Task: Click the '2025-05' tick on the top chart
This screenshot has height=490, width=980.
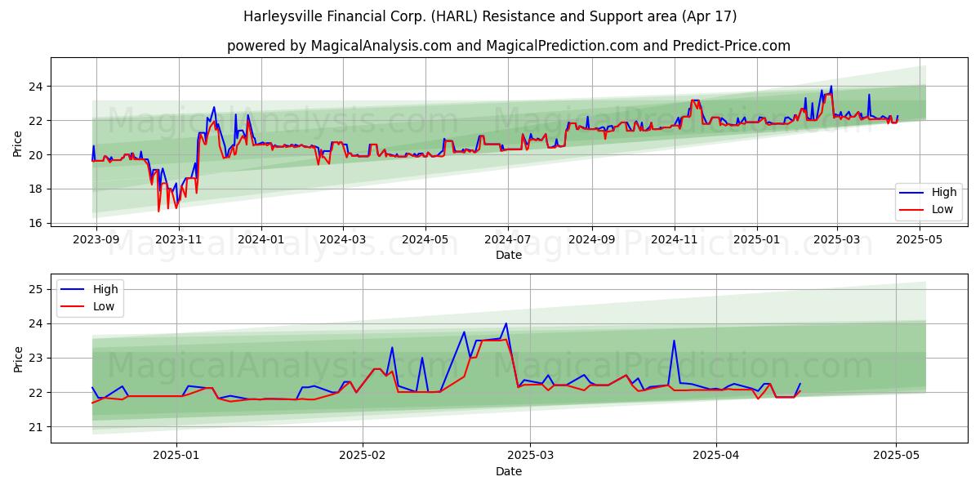Action: (x=919, y=240)
